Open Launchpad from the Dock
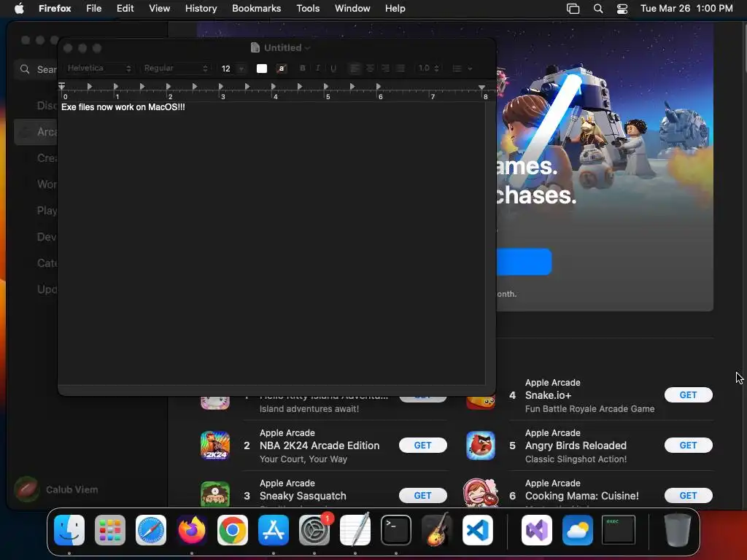Image resolution: width=747 pixels, height=560 pixels. (x=110, y=530)
